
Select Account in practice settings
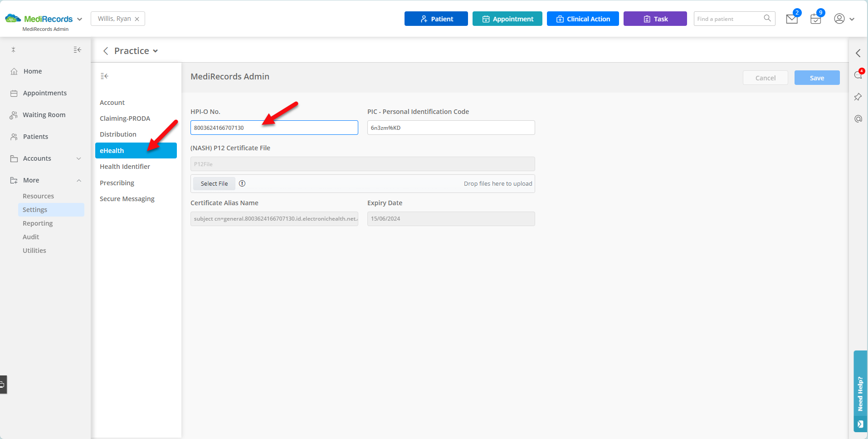(112, 103)
